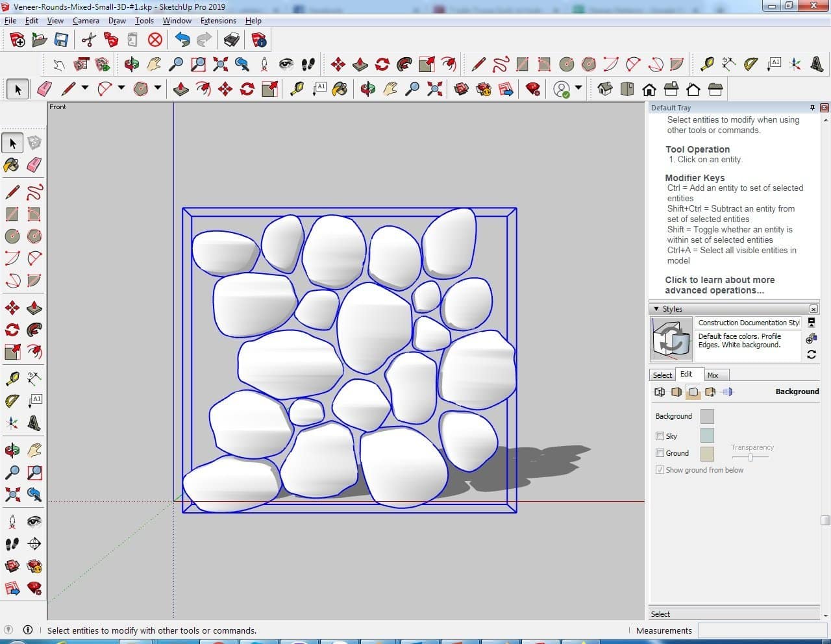Enable the Sky checkbox
Viewport: 831px width, 644px height.
(660, 436)
